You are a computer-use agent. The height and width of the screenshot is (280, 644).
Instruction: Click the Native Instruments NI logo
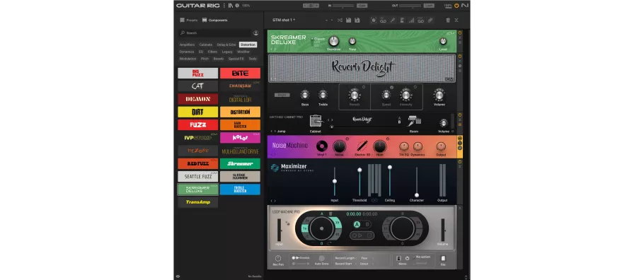point(464,6)
